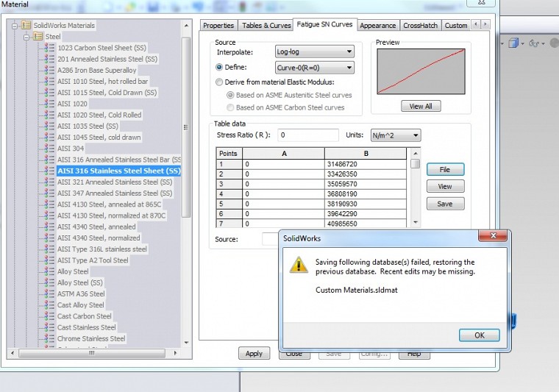Click the material icon beside A286 Iron Base Superalloy
The width and height of the screenshot is (559, 392).
(x=49, y=70)
